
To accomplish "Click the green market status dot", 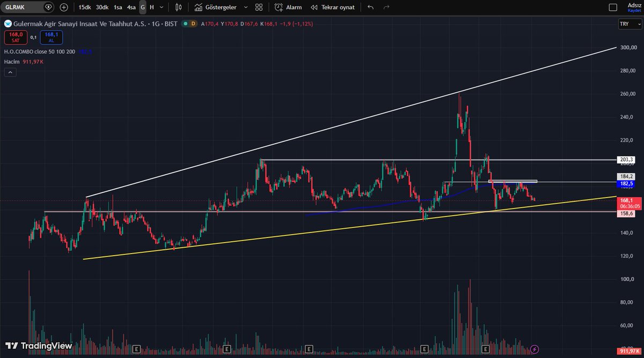I will click(x=185, y=24).
